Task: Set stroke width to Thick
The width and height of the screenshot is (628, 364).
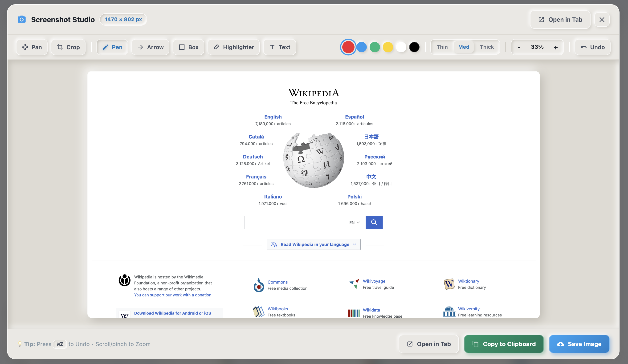Action: (x=487, y=47)
